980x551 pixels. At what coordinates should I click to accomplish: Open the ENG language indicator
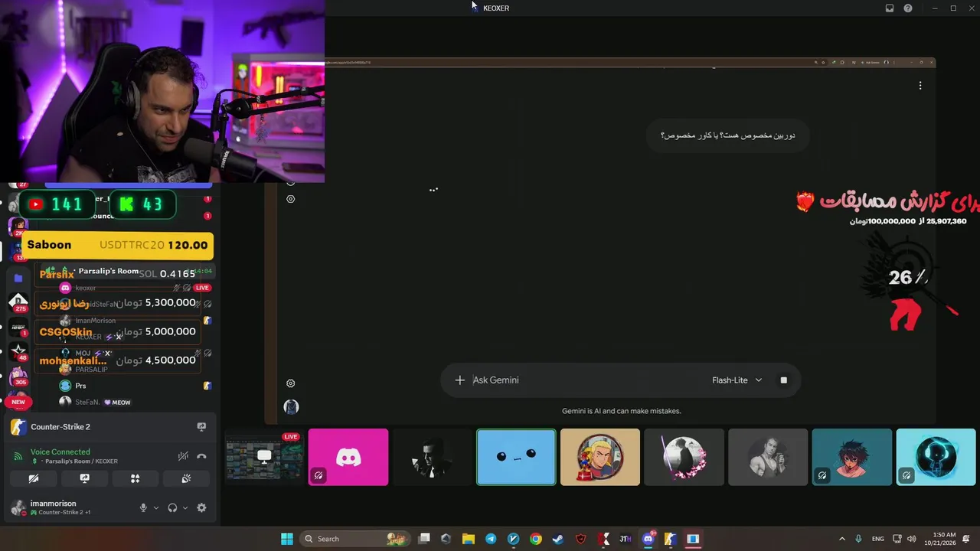[878, 539]
